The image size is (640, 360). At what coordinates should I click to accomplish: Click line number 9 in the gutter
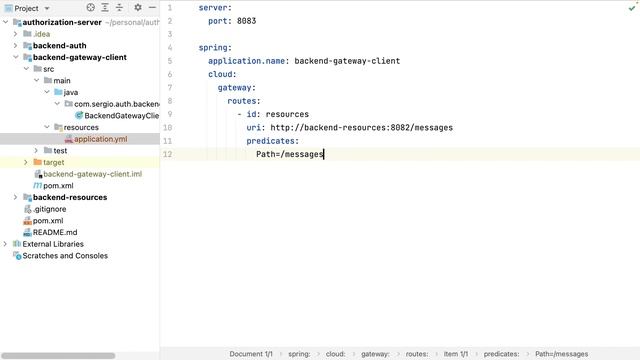tap(169, 114)
